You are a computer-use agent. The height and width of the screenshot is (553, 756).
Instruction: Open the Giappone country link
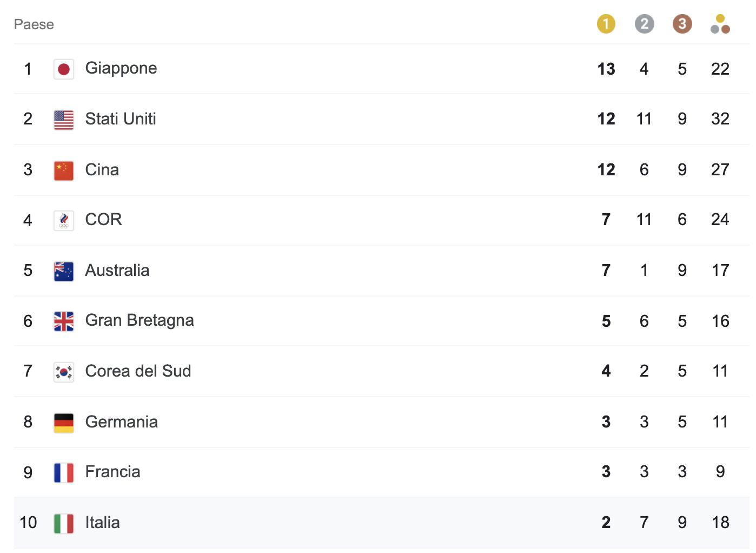(x=121, y=68)
